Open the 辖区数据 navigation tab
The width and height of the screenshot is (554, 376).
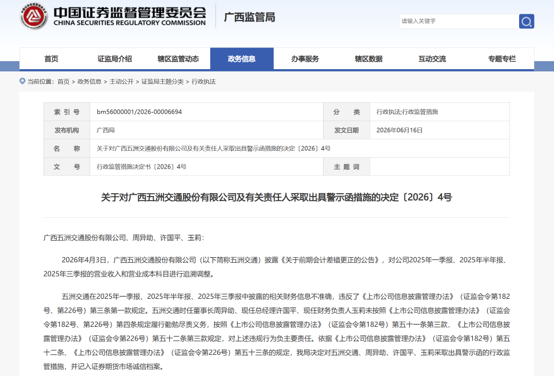point(369,59)
